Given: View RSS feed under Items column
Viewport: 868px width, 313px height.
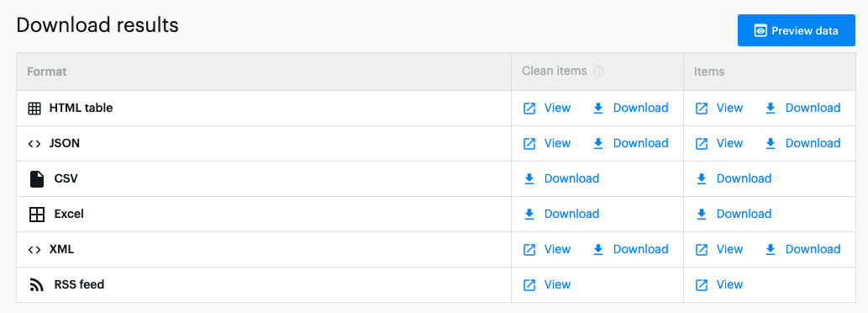Looking at the screenshot, I should tap(719, 284).
